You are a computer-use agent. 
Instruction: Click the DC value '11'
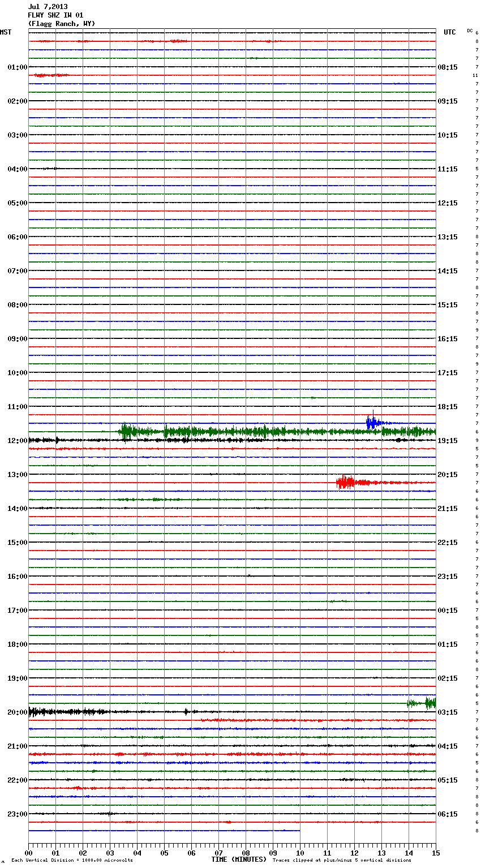tap(475, 76)
